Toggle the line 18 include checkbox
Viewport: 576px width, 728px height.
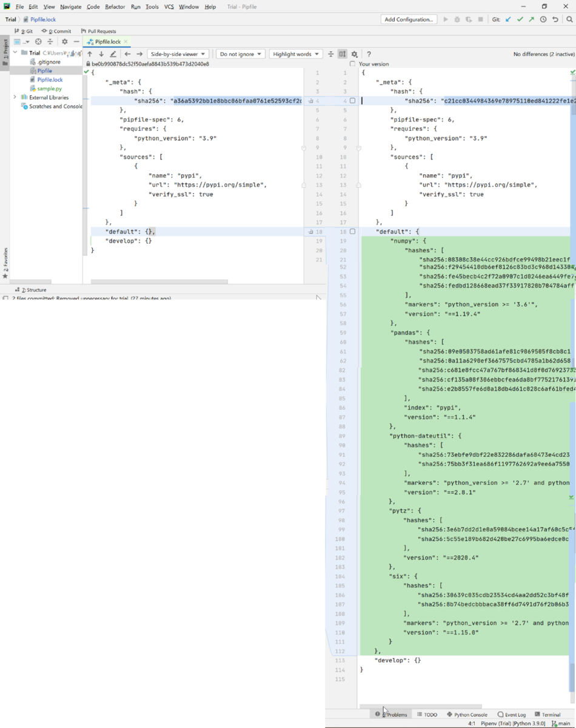point(352,232)
